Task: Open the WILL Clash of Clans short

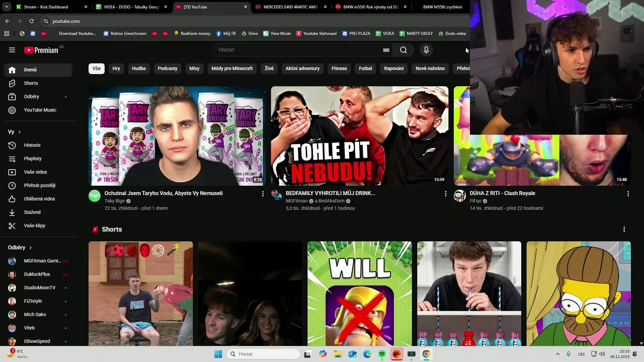Action: coord(360,294)
